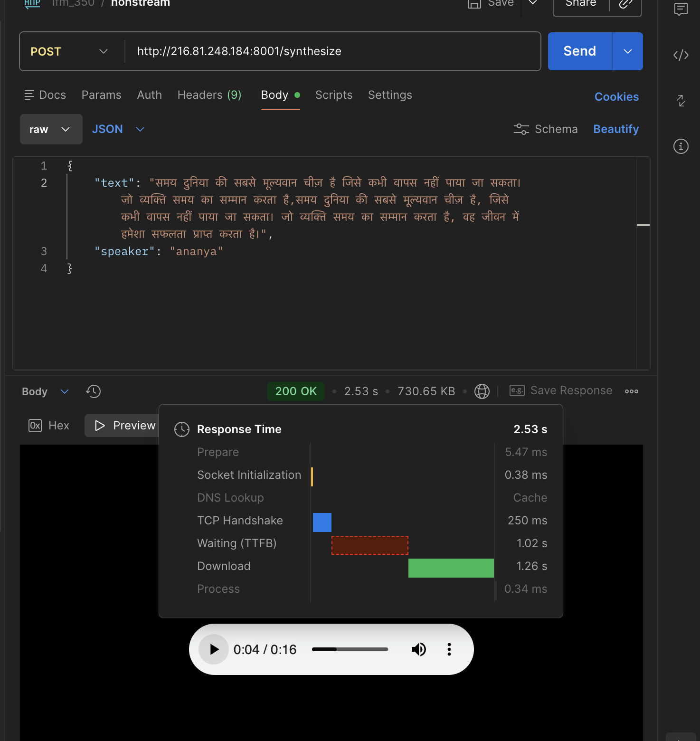Play the synthesized audio response
Image resolution: width=700 pixels, height=741 pixels.
tap(214, 649)
